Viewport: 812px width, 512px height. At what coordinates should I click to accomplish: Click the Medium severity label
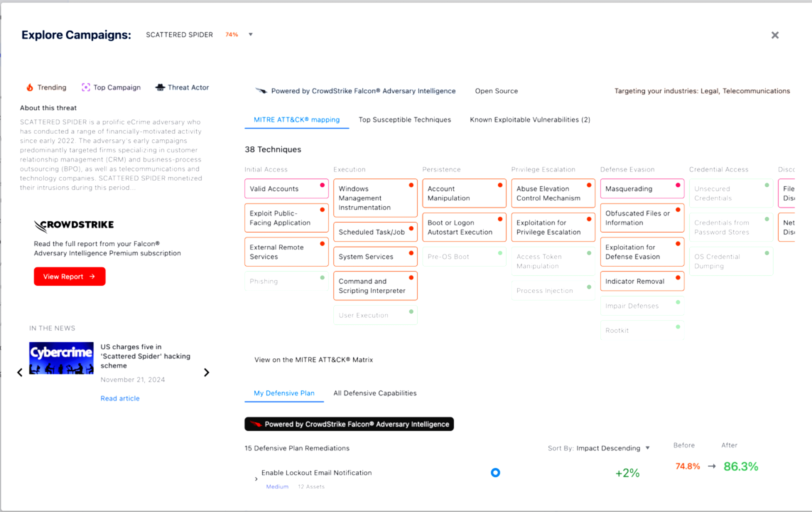pyautogui.click(x=277, y=487)
